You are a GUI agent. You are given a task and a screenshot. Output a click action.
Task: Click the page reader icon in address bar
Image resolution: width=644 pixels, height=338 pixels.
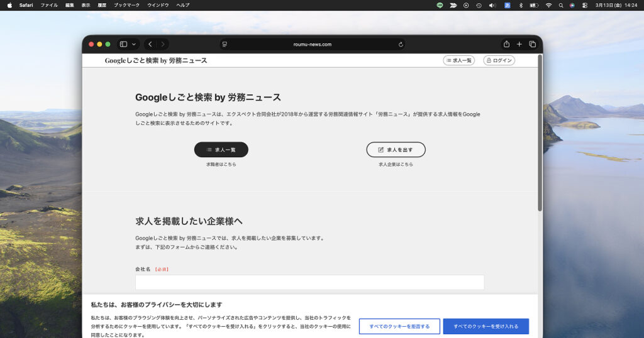pyautogui.click(x=225, y=45)
